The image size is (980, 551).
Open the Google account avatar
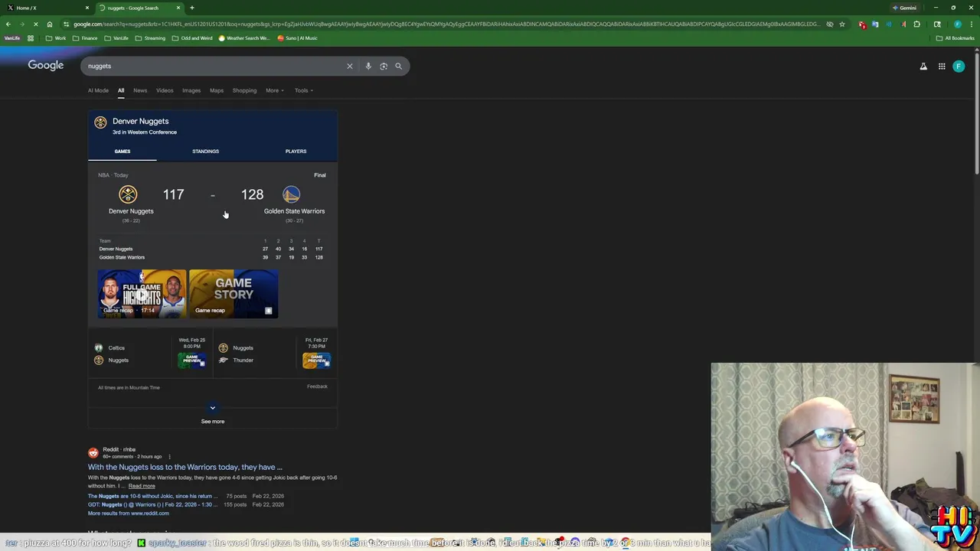(x=959, y=67)
